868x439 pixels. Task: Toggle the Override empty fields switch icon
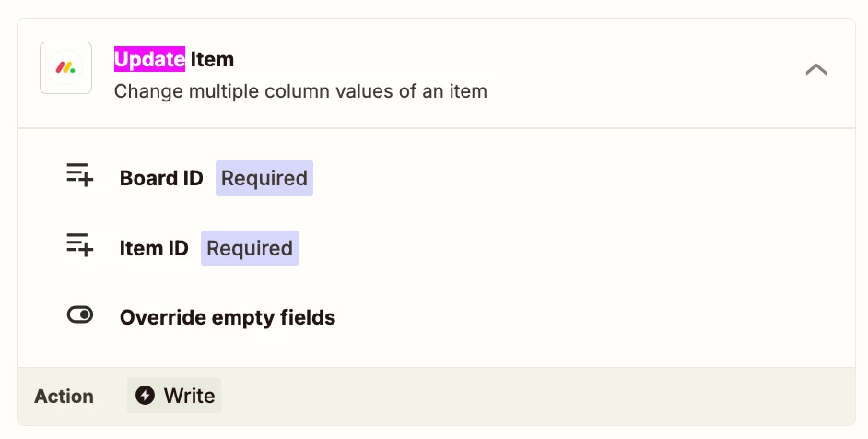point(80,314)
